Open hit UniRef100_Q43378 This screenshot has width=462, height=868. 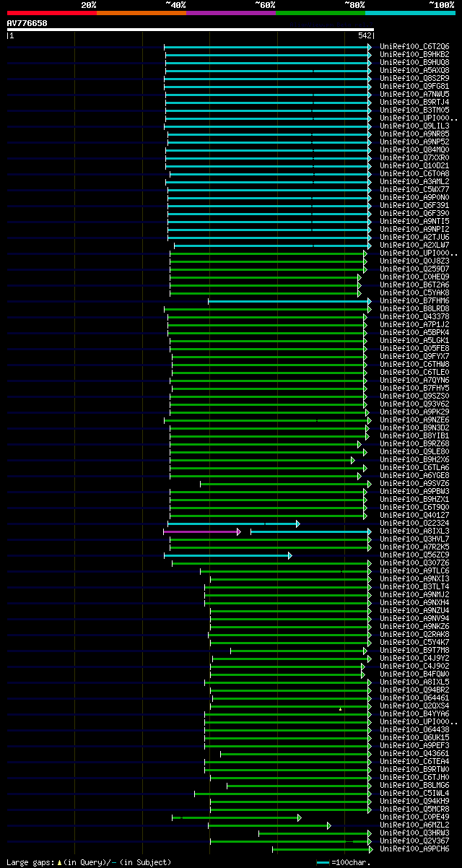pos(415,317)
